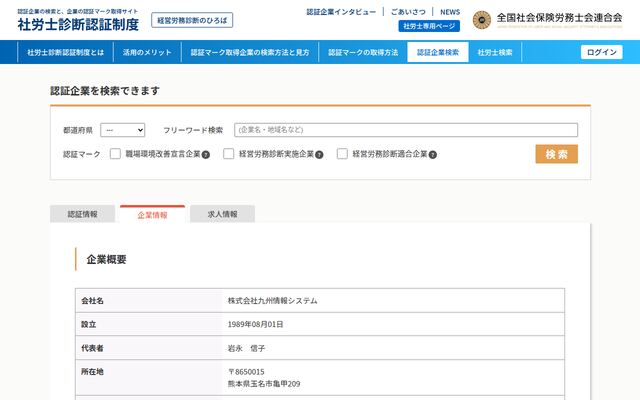Select 認証企業検索 menu item
Screen dimensions: 640x400
pyautogui.click(x=438, y=52)
